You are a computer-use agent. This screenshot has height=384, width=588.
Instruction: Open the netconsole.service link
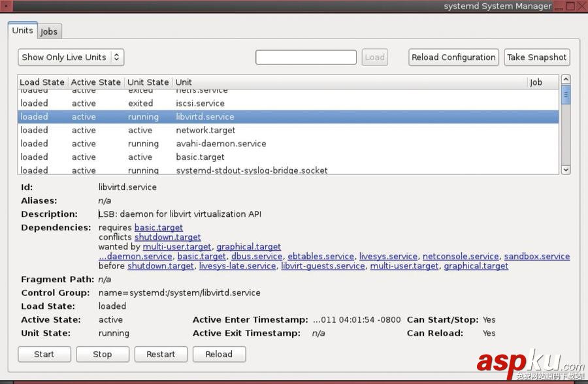click(461, 257)
